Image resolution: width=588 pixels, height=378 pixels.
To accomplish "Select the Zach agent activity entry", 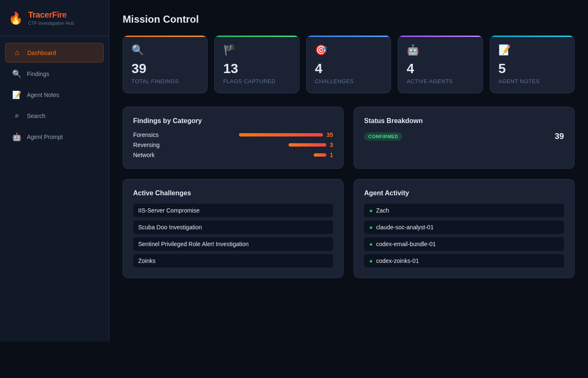I will click(x=464, y=210).
